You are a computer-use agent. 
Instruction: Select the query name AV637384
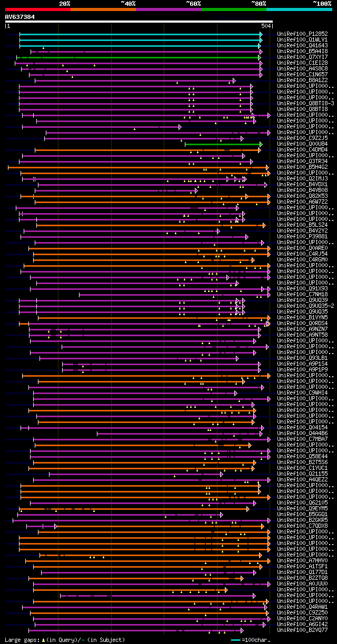click(x=20, y=17)
